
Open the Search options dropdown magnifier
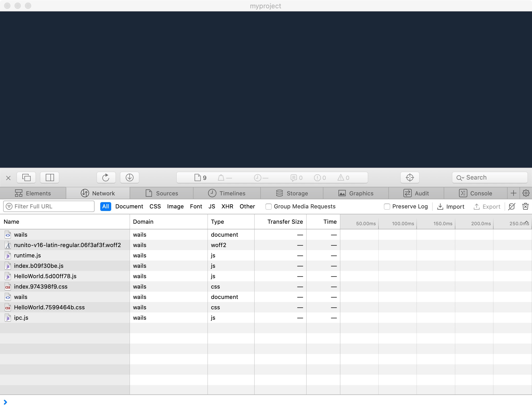tap(460, 178)
